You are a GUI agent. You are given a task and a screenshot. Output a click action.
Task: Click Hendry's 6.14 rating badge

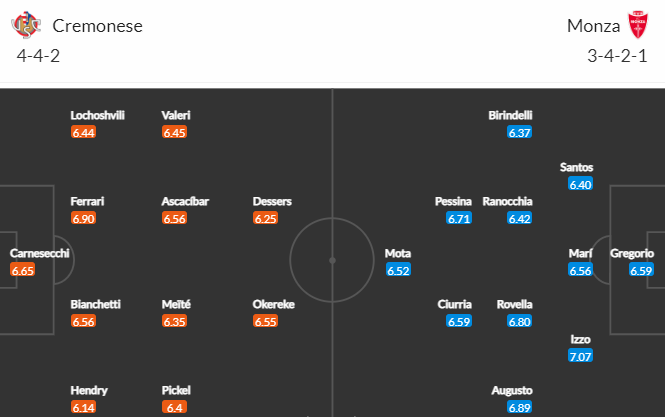(x=83, y=407)
